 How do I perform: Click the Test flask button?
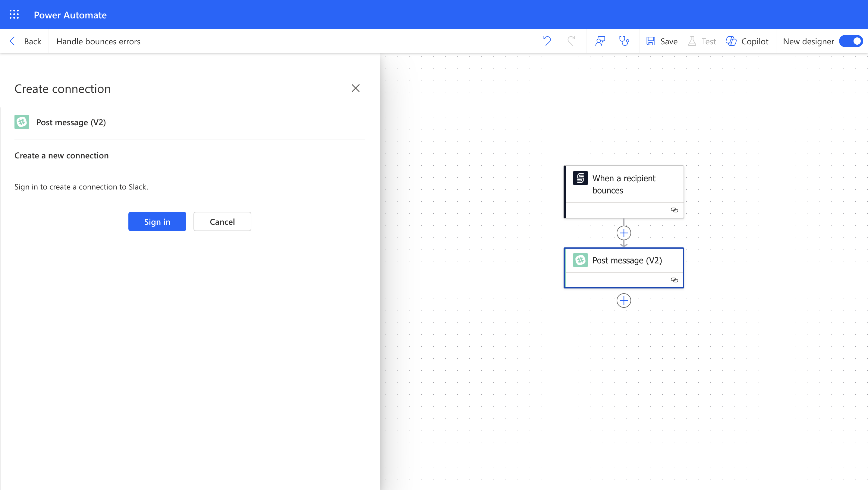click(702, 41)
